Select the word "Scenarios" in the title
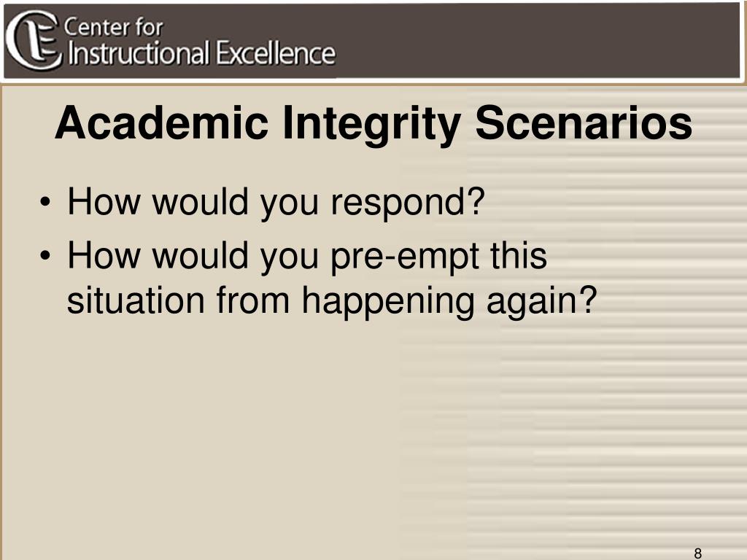 (x=584, y=122)
